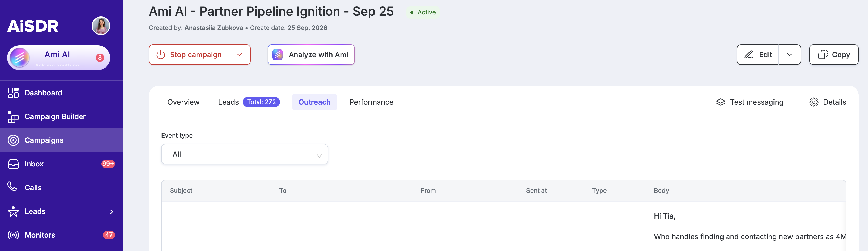The height and width of the screenshot is (251, 868).
Task: Click the Leads star-person icon
Action: pyautogui.click(x=13, y=211)
